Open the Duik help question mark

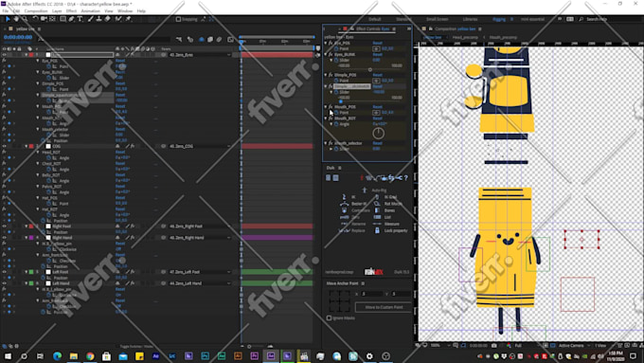[x=405, y=177]
